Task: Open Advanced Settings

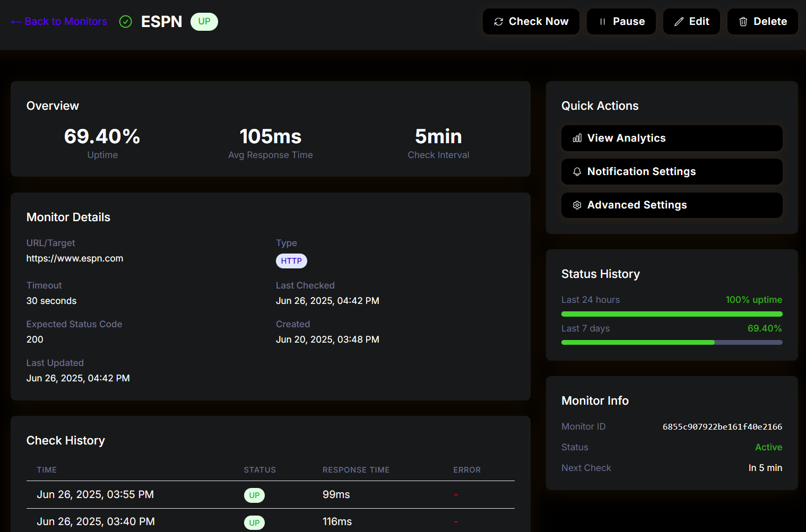Action: (x=672, y=205)
